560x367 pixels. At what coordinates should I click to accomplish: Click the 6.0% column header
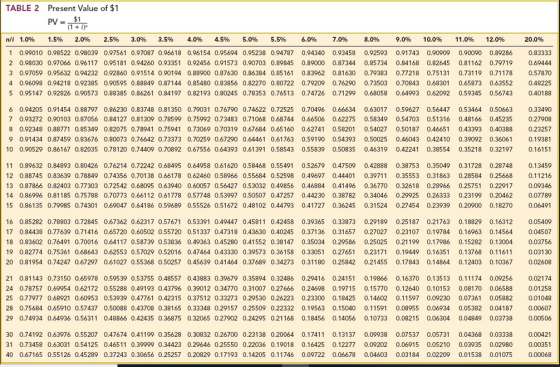[x=309, y=39]
